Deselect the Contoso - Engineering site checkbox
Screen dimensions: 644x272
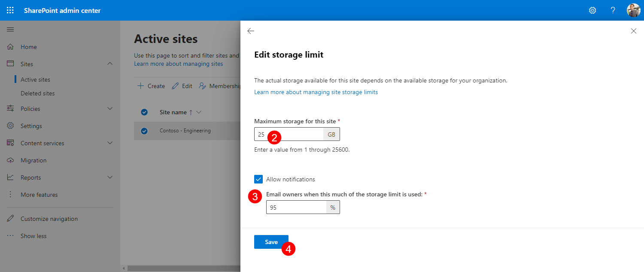point(144,130)
